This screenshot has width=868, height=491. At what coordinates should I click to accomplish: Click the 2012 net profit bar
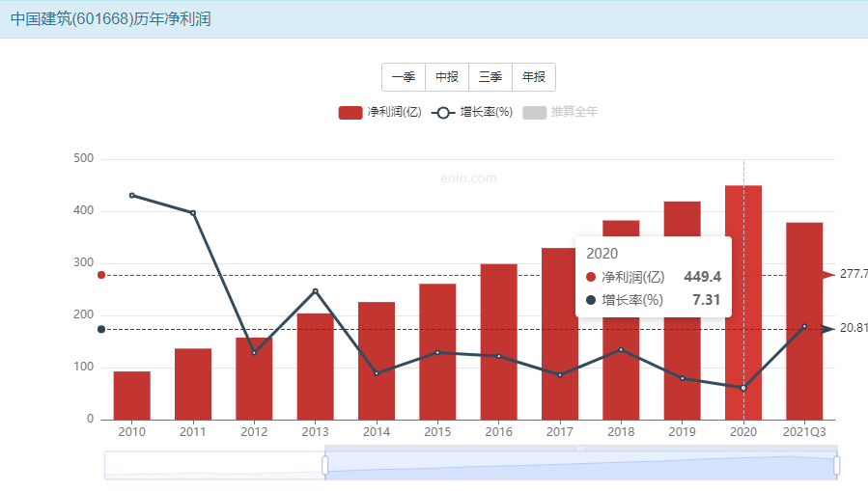(254, 379)
